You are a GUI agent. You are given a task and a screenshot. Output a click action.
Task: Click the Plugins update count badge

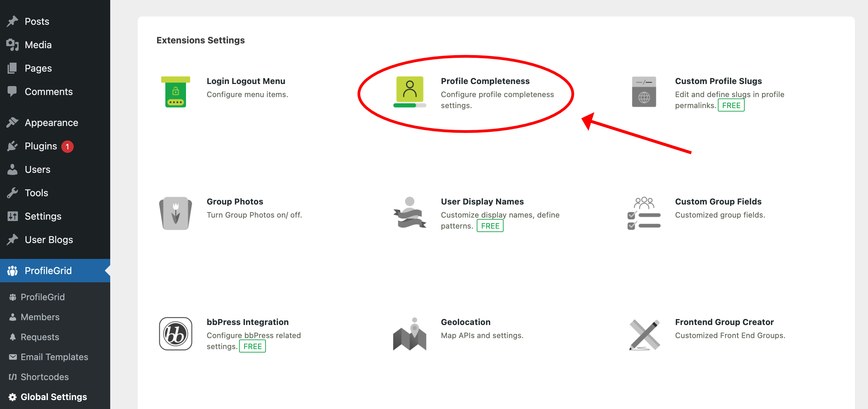tap(68, 147)
